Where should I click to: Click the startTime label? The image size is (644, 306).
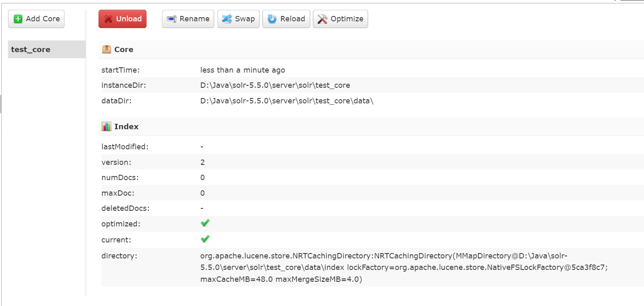click(120, 70)
